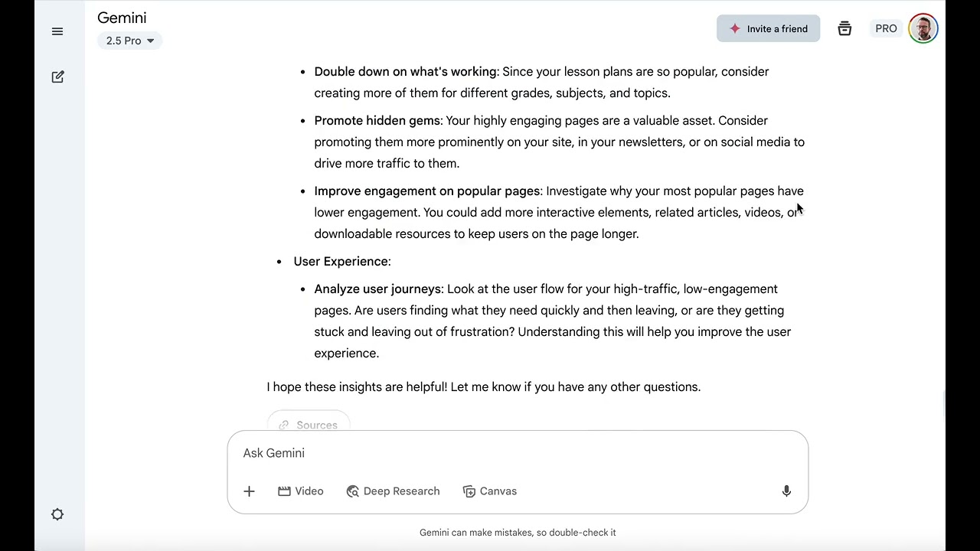Click 'I hope these insights are helpful!' sentence
Viewport: 980px width, 551px height.
tap(357, 386)
